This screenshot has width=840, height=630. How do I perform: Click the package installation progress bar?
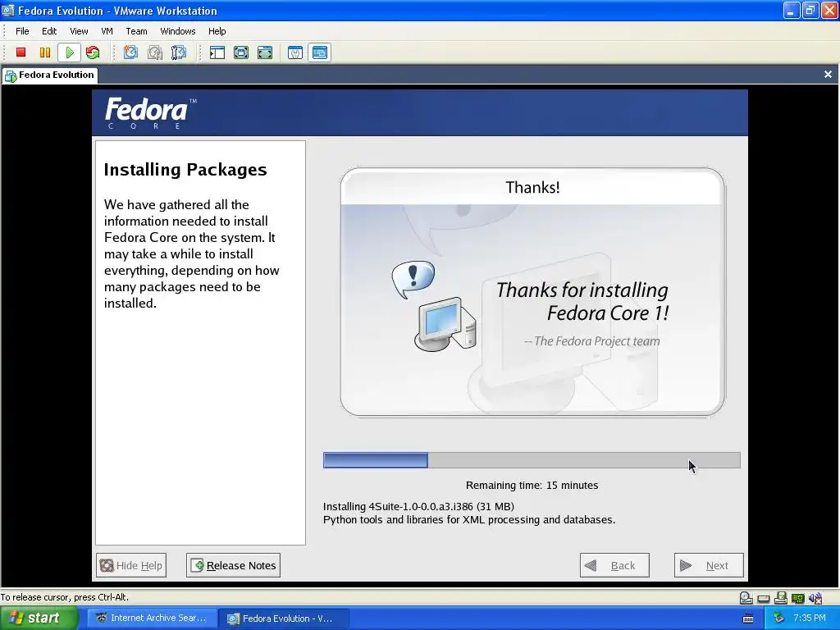(x=532, y=460)
